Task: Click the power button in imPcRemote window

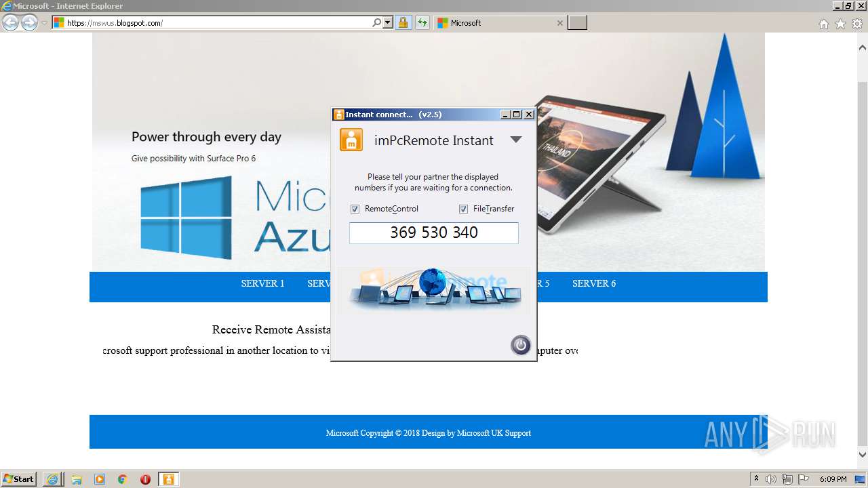Action: pos(521,345)
